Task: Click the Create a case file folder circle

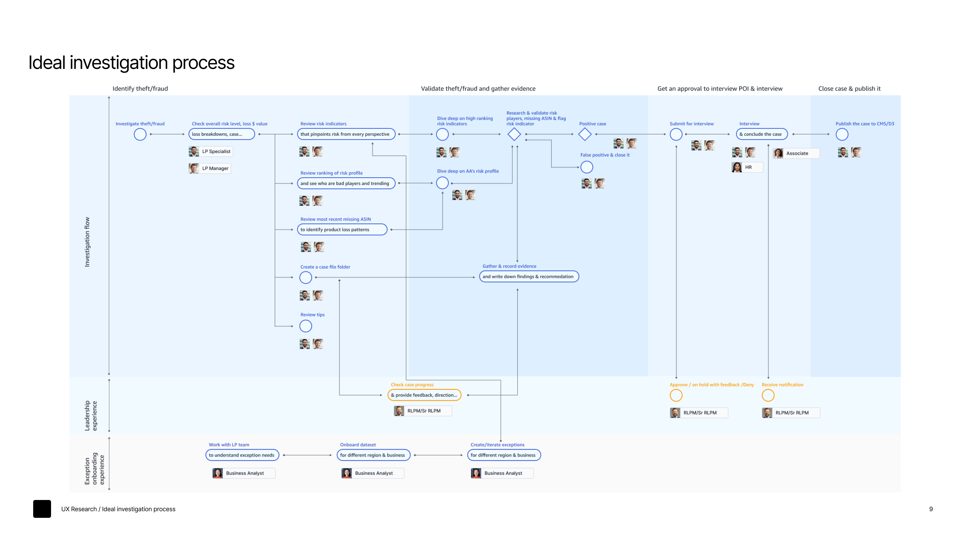Action: click(x=305, y=278)
